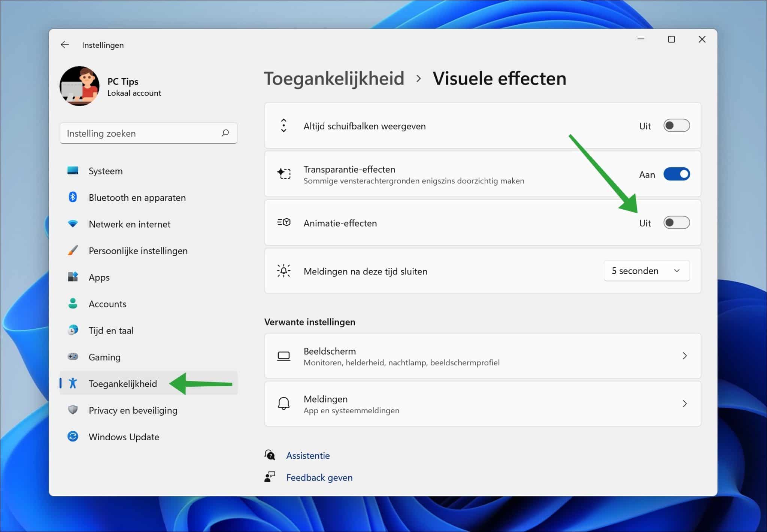The height and width of the screenshot is (532, 767).
Task: Open Privacy en beveiliging section
Action: tap(133, 410)
